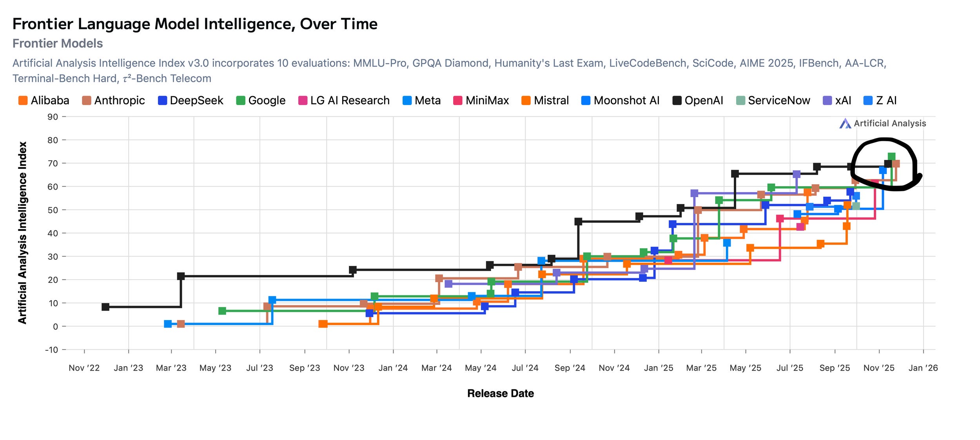Click the xAI purple legend marker
This screenshot has height=440, width=980.
pos(828,101)
